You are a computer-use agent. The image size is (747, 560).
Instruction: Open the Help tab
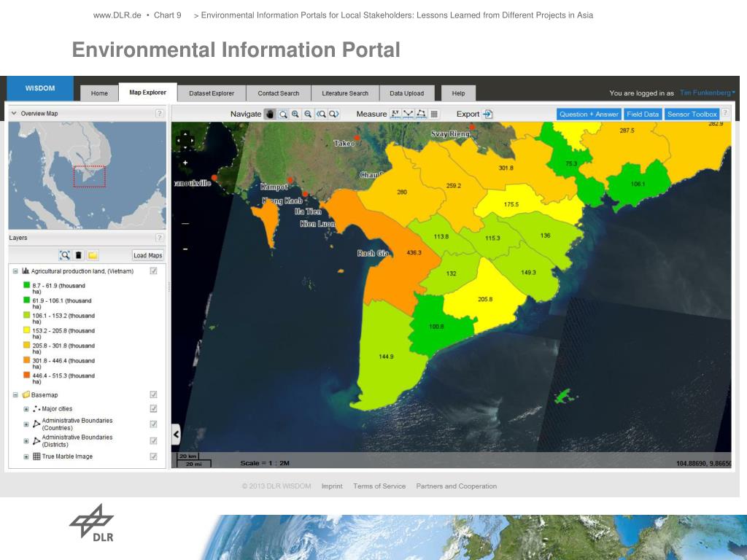[458, 93]
